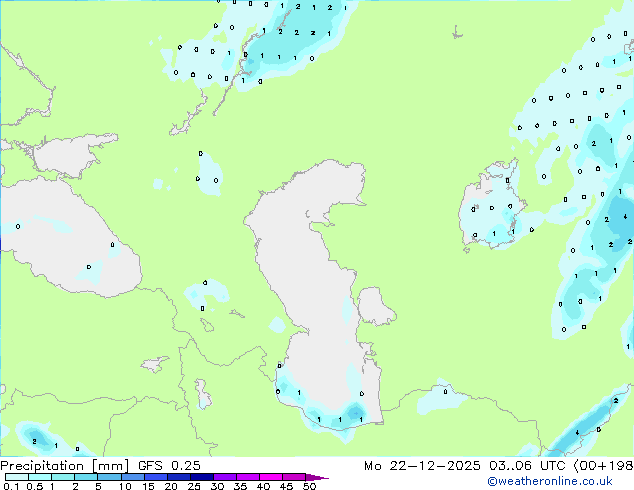Click the 'GFS 0.25' model label

pyautogui.click(x=169, y=466)
